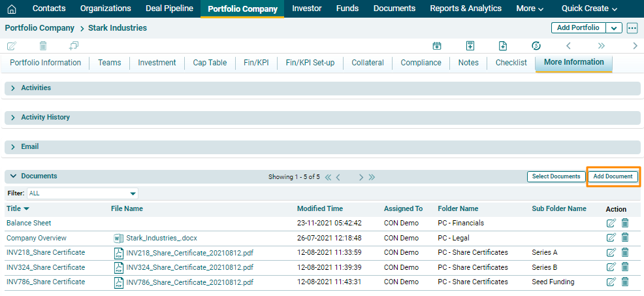Image resolution: width=644 pixels, height=296 pixels.
Task: Go to last page of documents list
Action: [x=372, y=177]
